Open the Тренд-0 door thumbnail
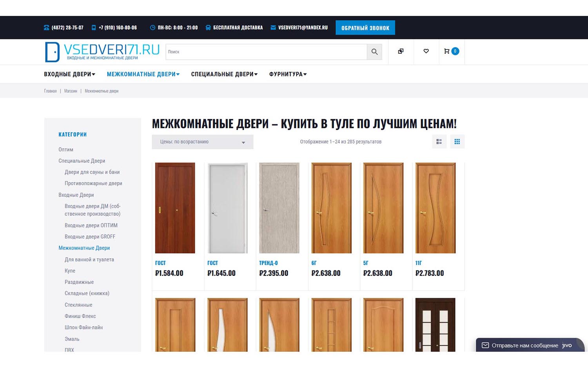Screen dimensions: 588x392 click(x=279, y=208)
